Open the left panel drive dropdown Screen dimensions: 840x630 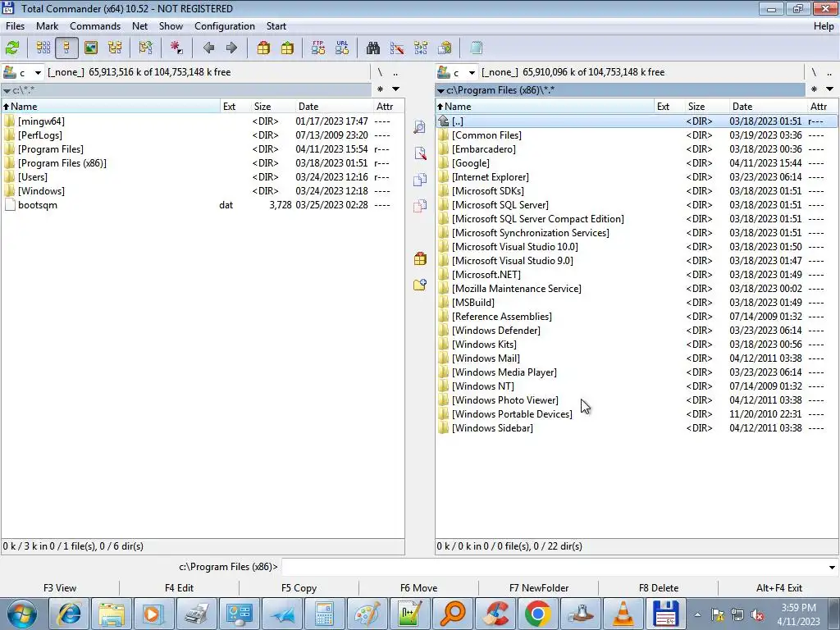pyautogui.click(x=38, y=72)
